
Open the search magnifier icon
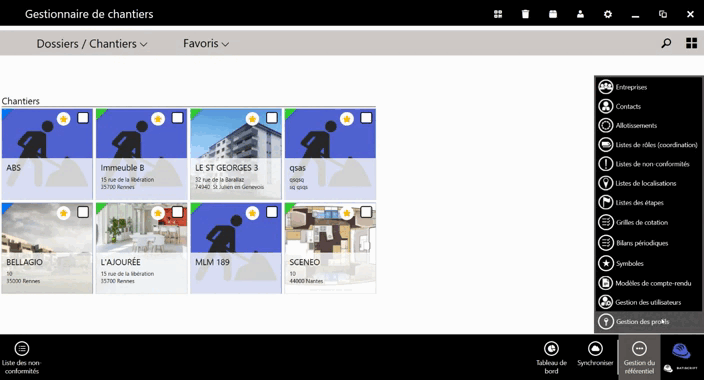coord(666,43)
